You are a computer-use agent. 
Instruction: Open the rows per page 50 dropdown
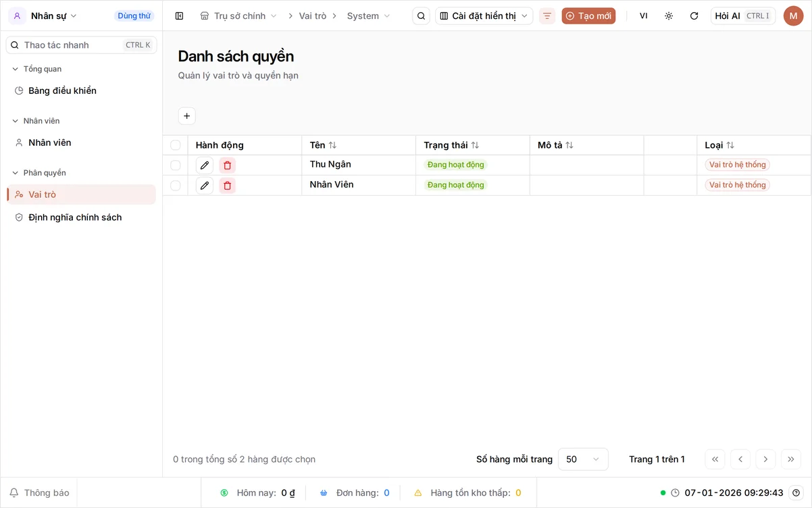coord(583,459)
